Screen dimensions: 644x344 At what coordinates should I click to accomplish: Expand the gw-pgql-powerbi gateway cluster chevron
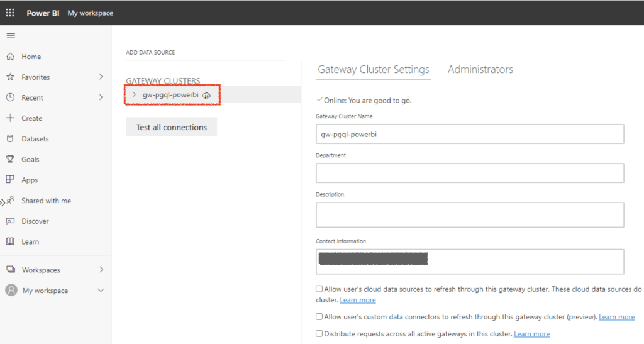coord(134,94)
